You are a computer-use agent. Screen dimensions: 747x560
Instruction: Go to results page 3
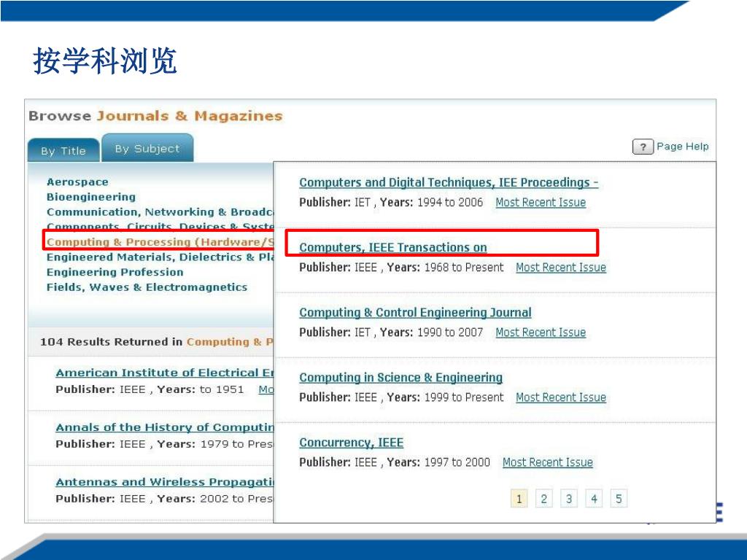coord(569,499)
